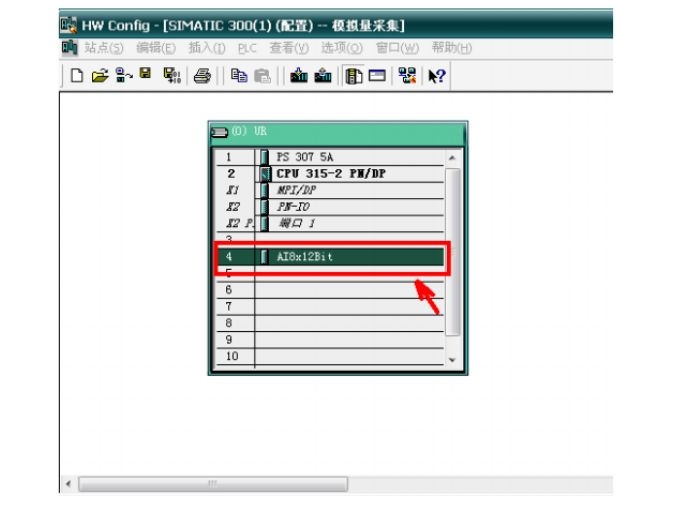Click the rack scrollbar up arrow
Viewport: 688px width, 505px height.
452,158
